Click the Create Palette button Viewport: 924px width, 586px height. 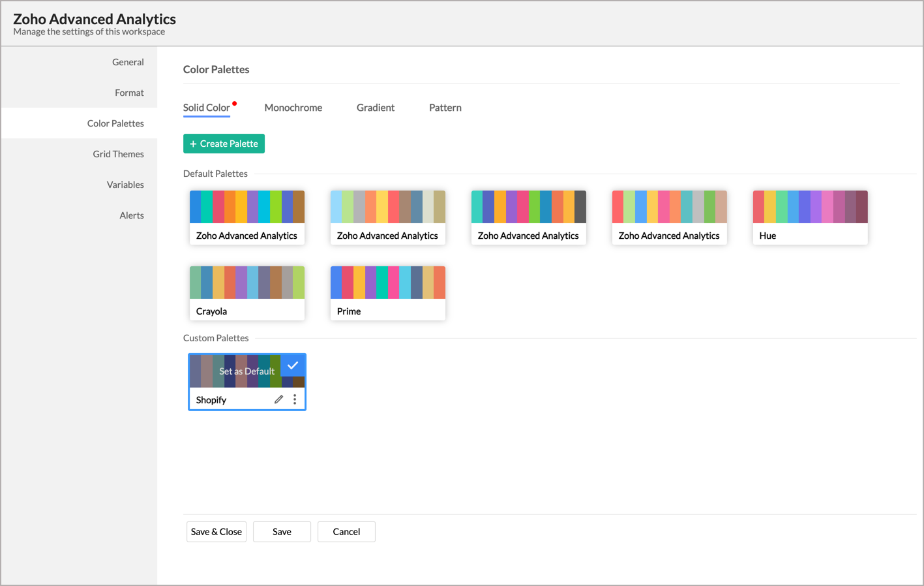point(224,144)
